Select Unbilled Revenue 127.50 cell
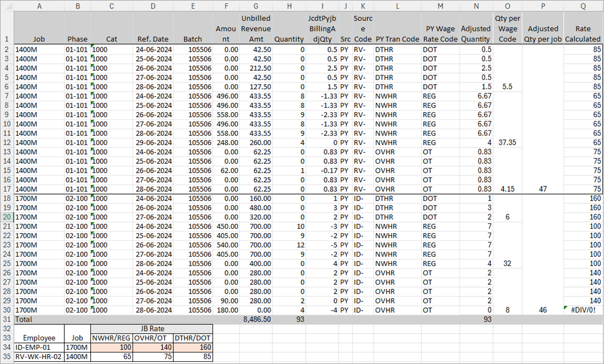Screen dimensions: 604x364 256,87
